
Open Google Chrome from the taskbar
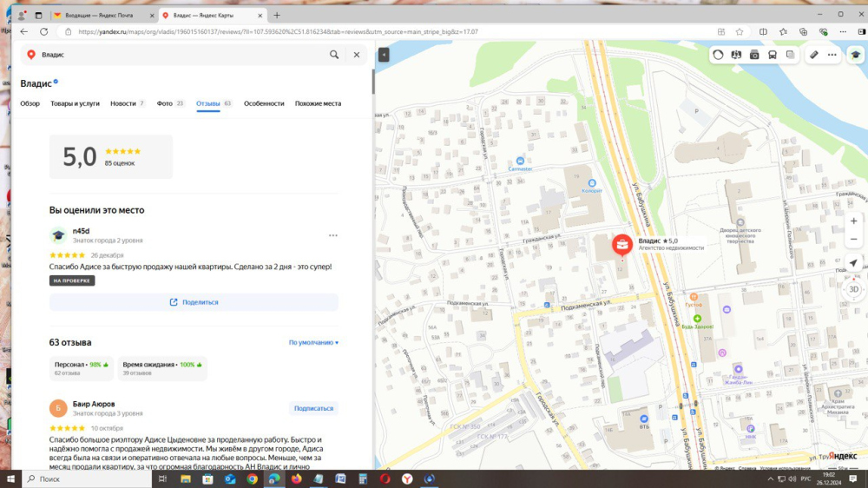tap(252, 479)
